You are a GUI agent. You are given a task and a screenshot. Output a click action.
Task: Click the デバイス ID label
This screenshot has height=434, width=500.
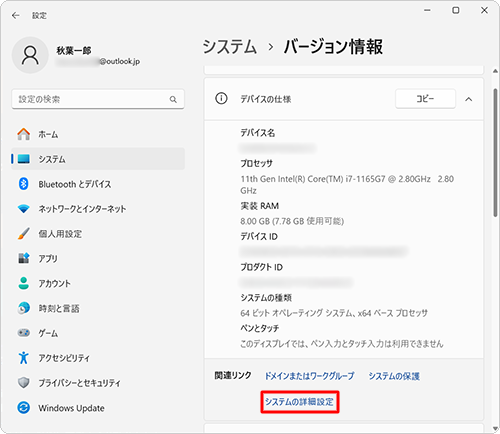pos(259,236)
